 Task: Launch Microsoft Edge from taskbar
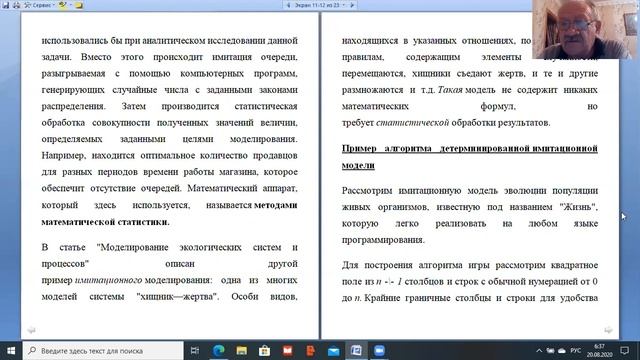coord(219,351)
